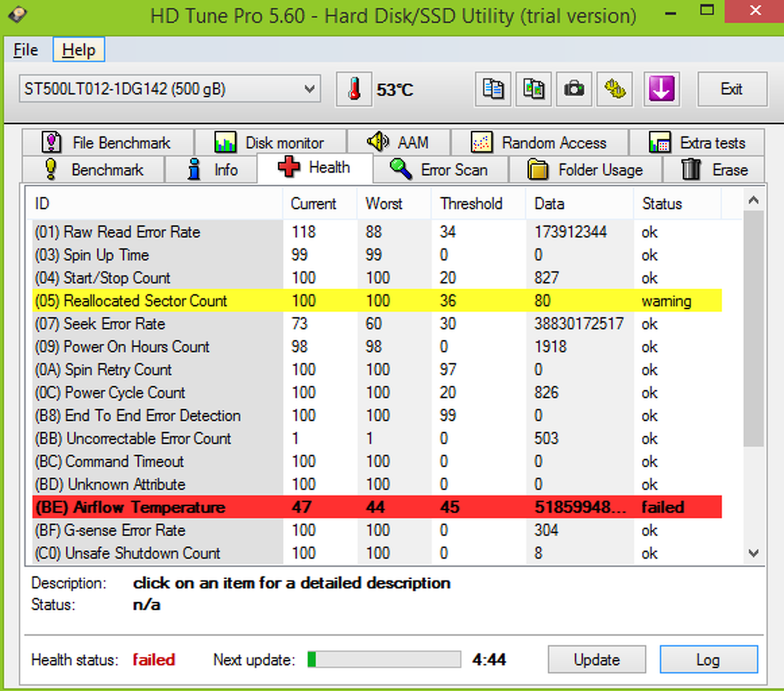Viewport: 784px width, 691px height.
Task: Select the (0A) Spin Retry Count row
Action: click(377, 370)
